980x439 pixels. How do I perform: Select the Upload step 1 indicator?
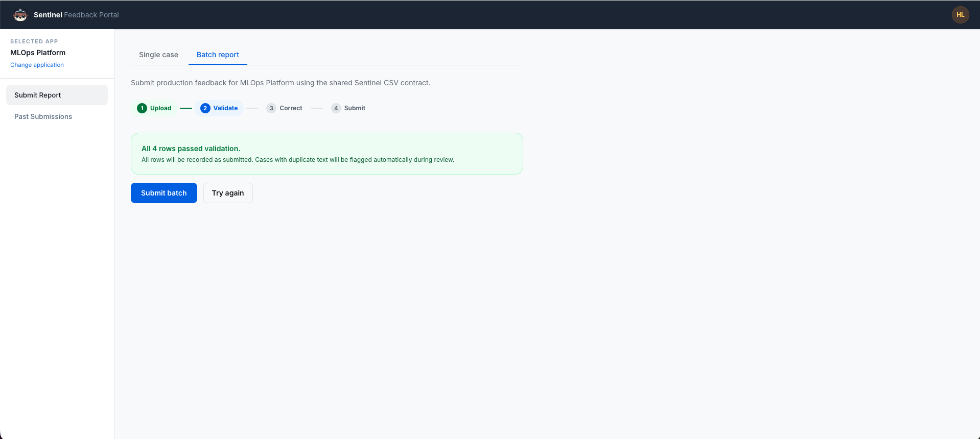click(154, 108)
